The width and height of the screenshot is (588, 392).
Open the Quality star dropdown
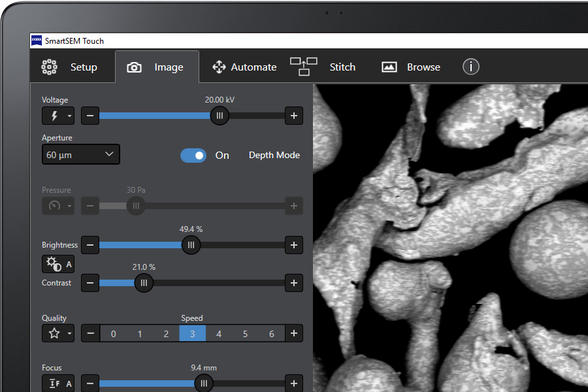point(58,333)
